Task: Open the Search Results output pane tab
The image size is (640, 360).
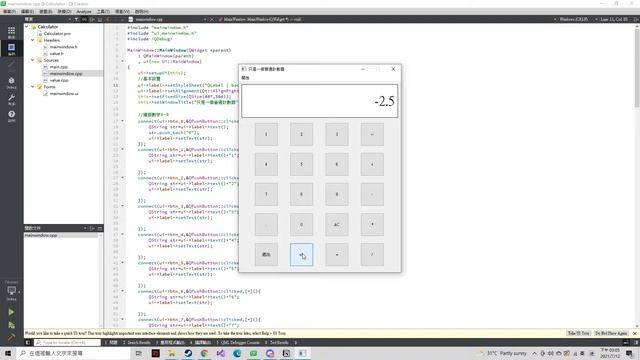Action: [137, 342]
